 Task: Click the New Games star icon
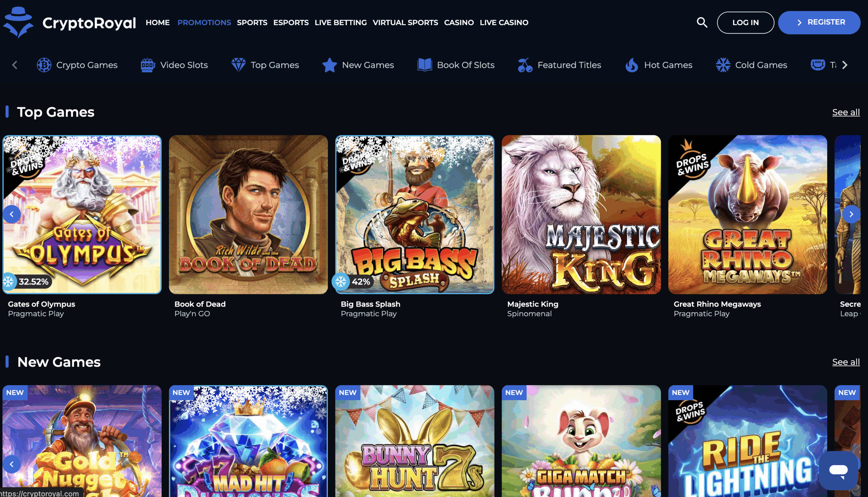click(330, 65)
